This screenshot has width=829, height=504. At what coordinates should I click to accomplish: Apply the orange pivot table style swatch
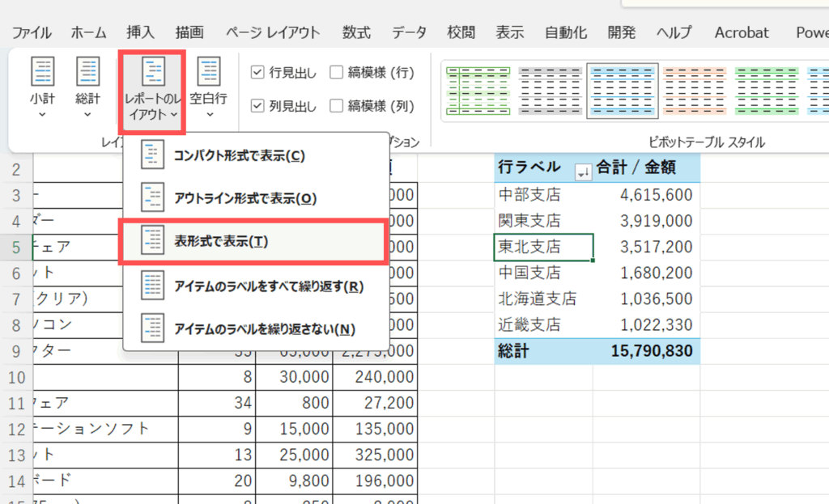693,91
